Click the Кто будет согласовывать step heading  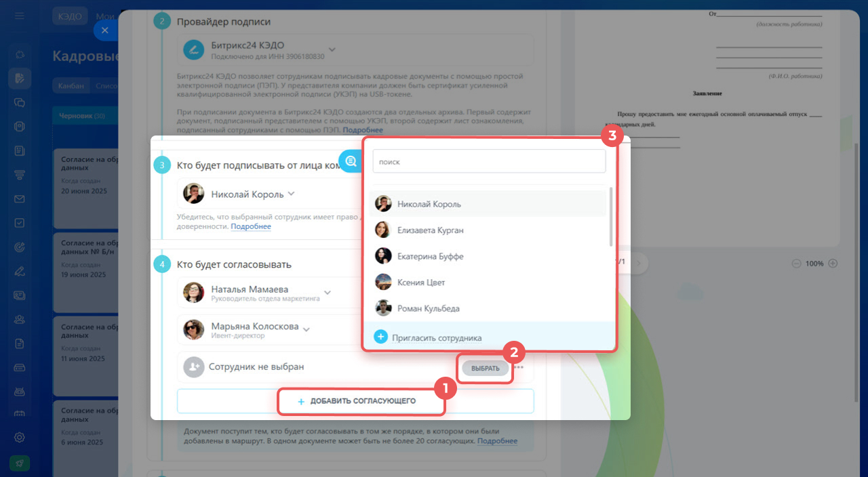(x=234, y=265)
